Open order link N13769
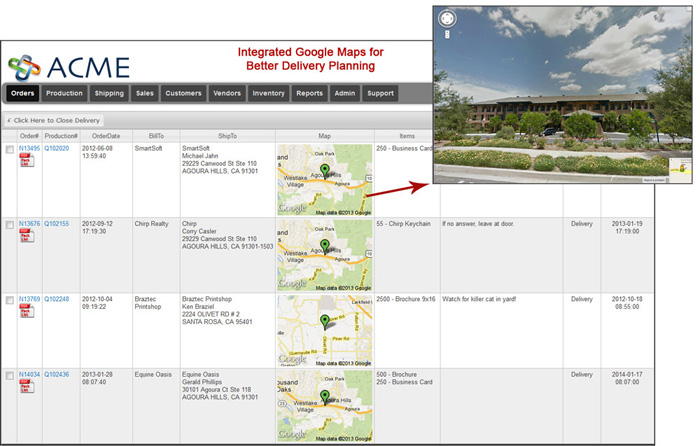 click(29, 299)
